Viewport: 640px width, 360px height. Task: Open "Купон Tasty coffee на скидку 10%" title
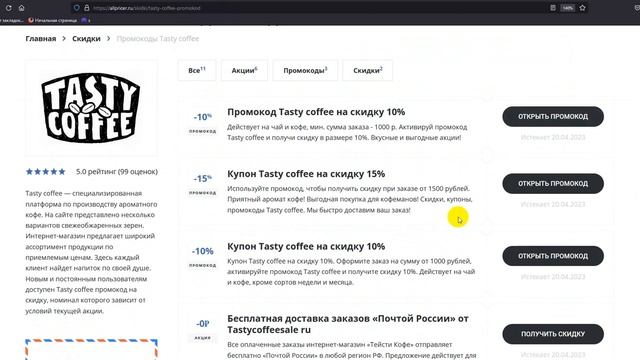(306, 247)
